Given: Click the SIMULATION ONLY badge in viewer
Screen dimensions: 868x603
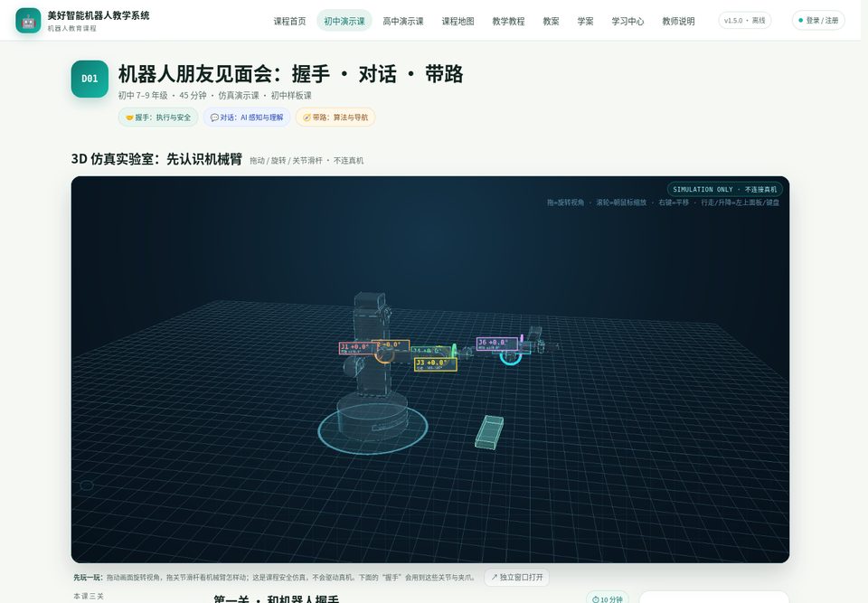Looking at the screenshot, I should [x=724, y=189].
